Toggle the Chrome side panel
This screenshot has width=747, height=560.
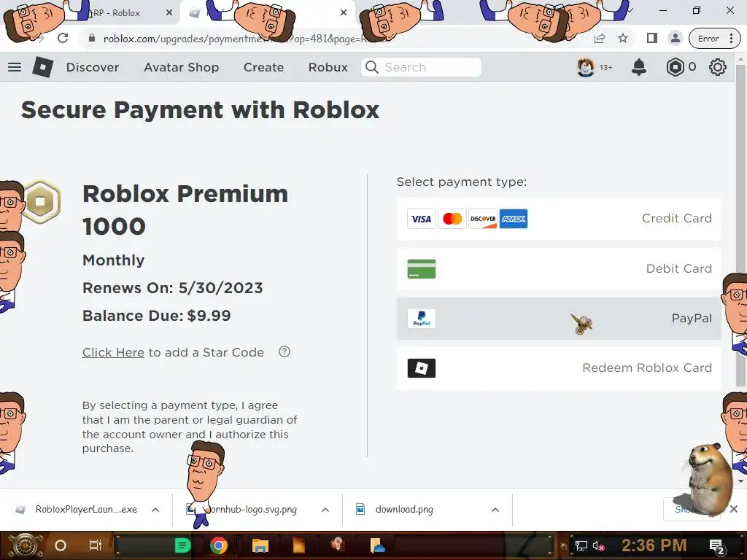pos(651,38)
